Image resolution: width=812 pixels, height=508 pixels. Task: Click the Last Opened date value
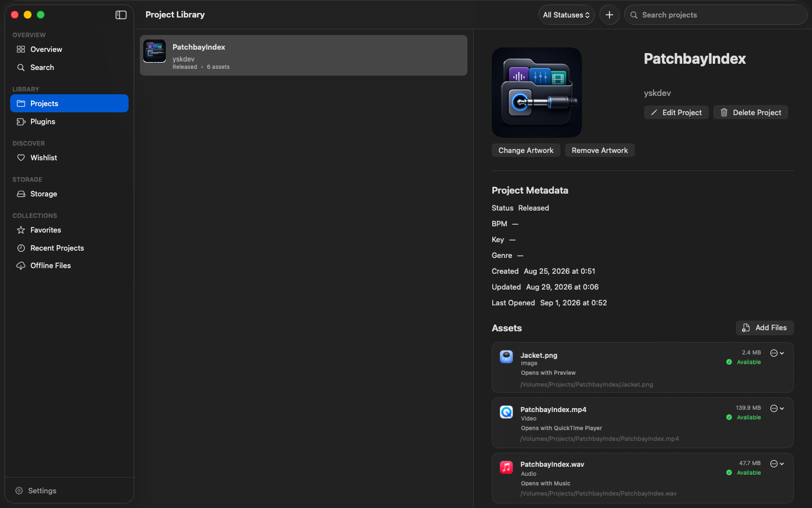573,303
